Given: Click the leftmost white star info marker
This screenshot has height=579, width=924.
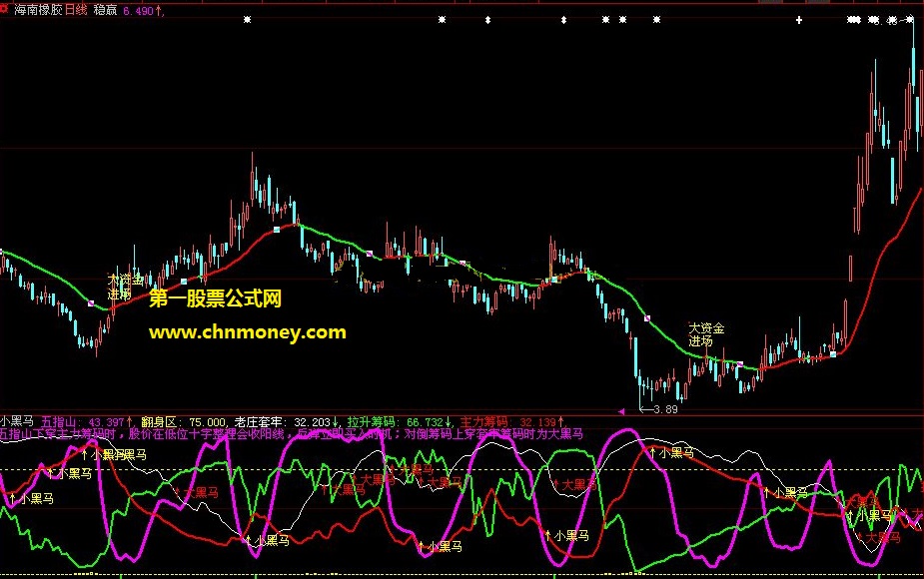Looking at the screenshot, I should pos(247,19).
